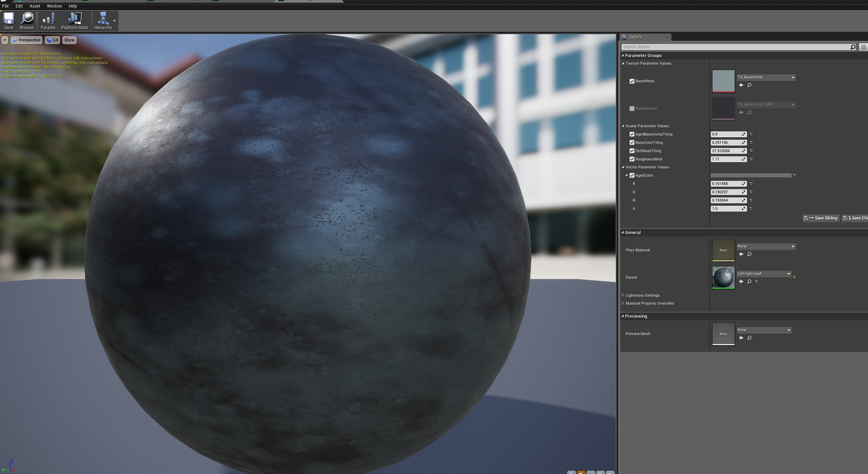
Task: Open the Details view options grid icon
Action: tap(863, 47)
